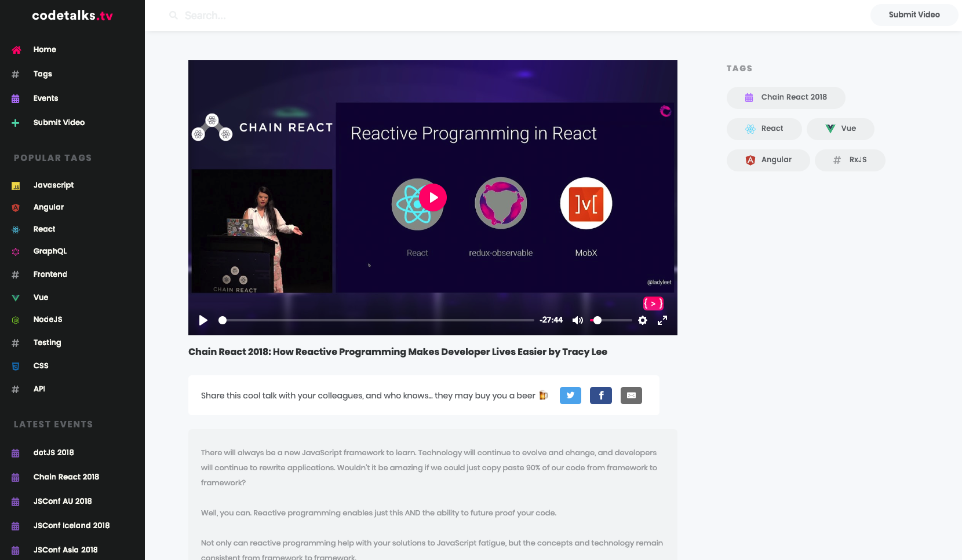Open Tags in the sidebar menu

click(x=43, y=74)
